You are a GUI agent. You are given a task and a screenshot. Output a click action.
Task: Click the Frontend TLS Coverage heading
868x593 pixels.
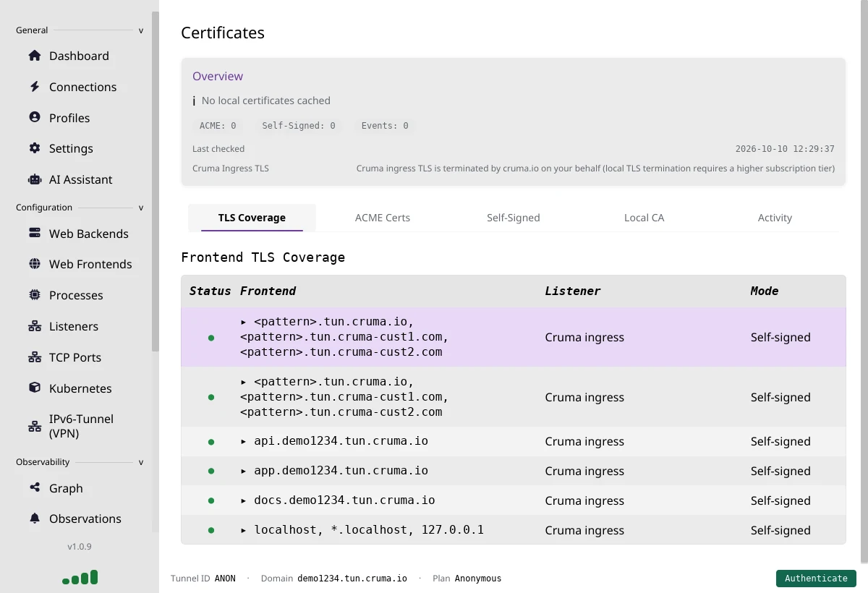click(x=263, y=257)
